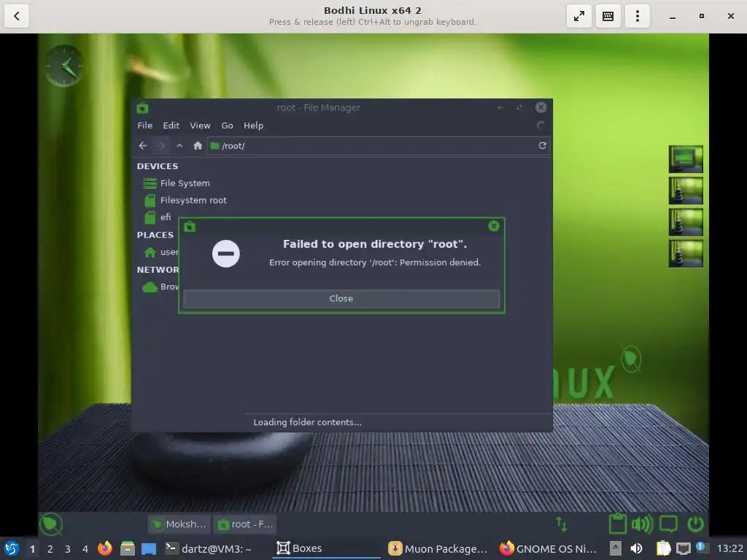
Task: Go to parent folder with up arrow icon
Action: [x=179, y=146]
